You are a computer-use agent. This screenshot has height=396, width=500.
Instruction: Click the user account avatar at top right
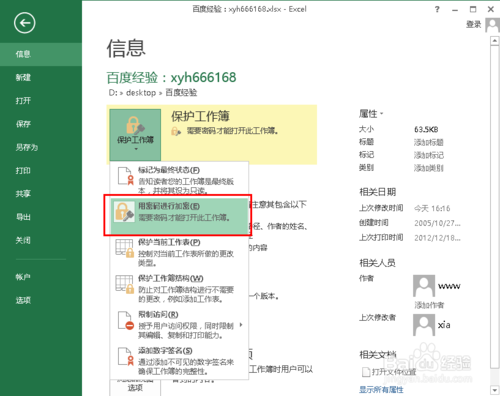(492, 25)
